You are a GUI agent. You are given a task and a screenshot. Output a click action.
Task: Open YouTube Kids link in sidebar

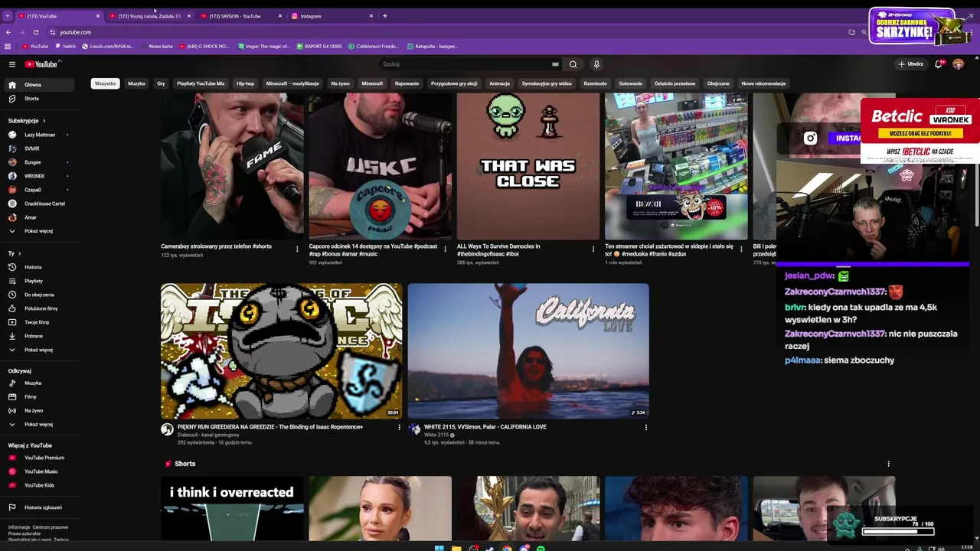[40, 485]
